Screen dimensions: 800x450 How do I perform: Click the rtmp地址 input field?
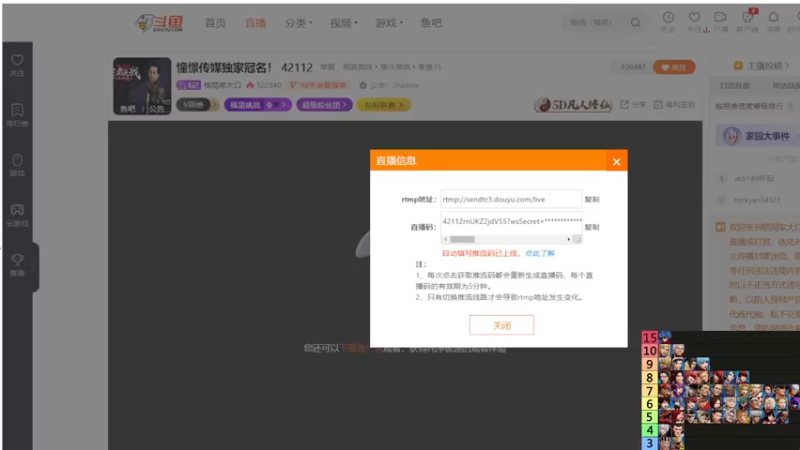pyautogui.click(x=511, y=199)
